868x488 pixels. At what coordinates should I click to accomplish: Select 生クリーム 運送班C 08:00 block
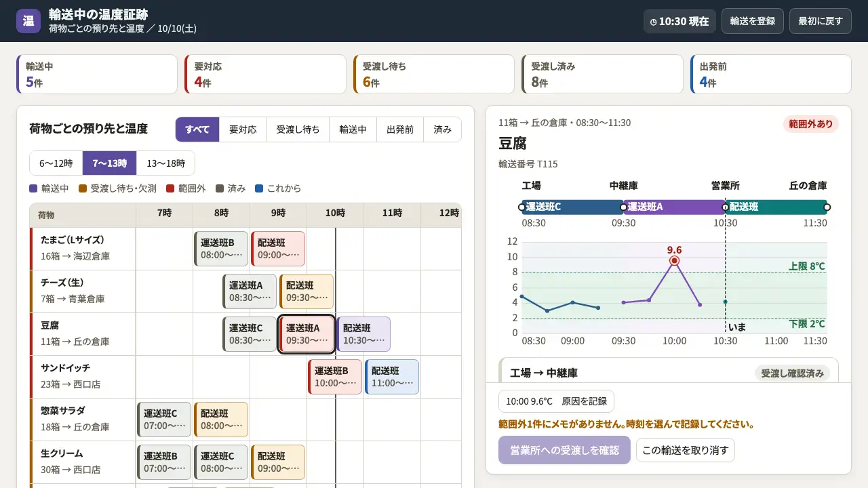[221, 462]
